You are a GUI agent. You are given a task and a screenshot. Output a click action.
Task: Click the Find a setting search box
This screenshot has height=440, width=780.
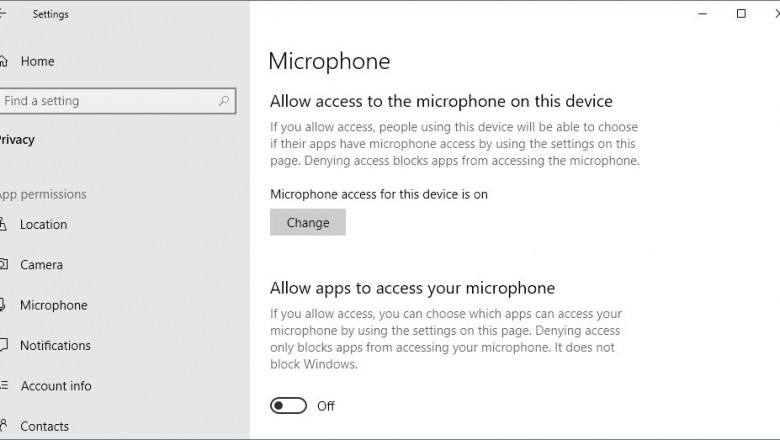click(117, 101)
